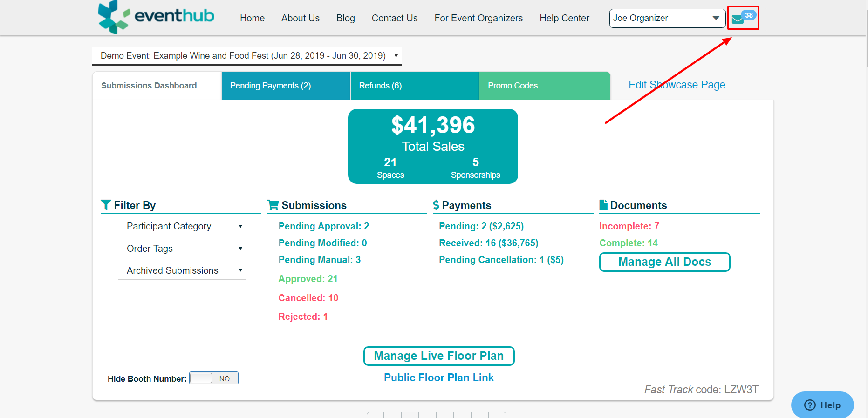Select the Promo Codes tab
Viewport: 868px width, 418px height.
545,86
